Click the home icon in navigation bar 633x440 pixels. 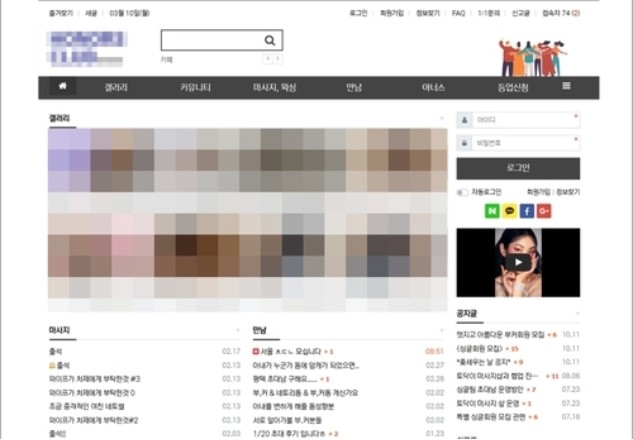[63, 86]
